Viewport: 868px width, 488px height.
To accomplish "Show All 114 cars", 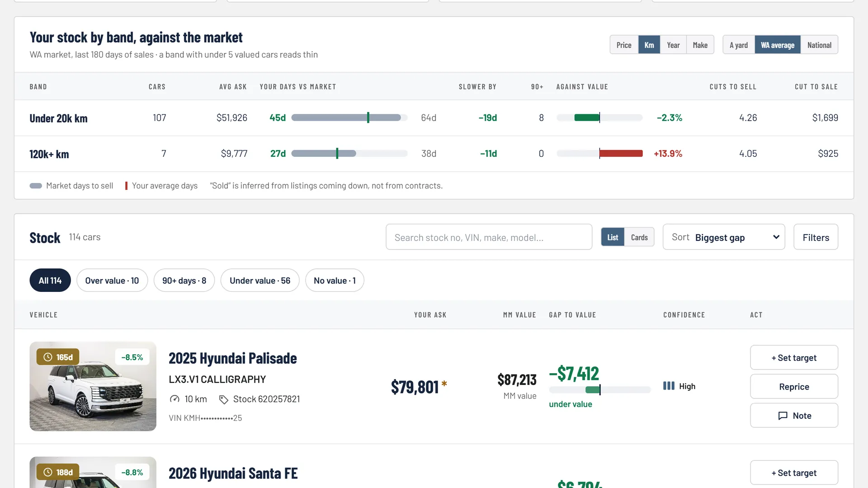I will click(50, 281).
